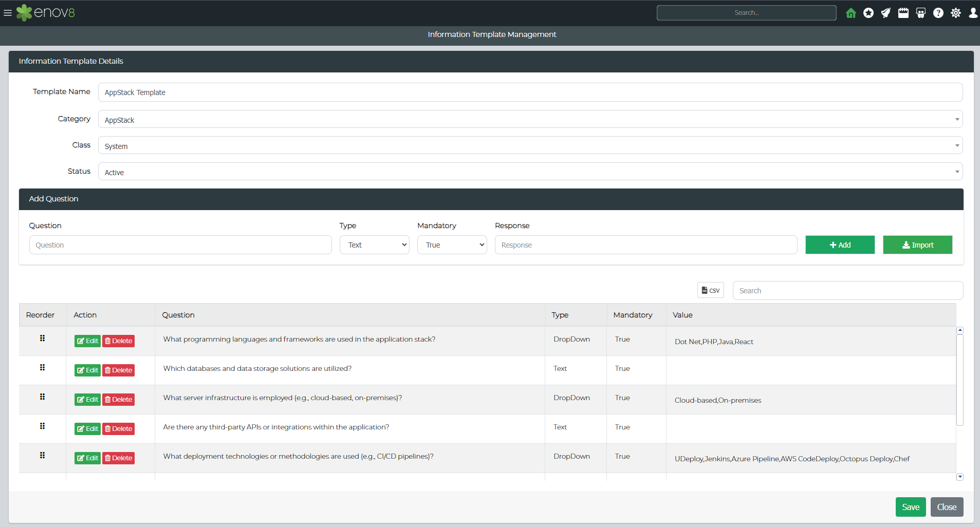Viewport: 980px width, 527px height.
Task: Open the help question mark icon
Action: tap(938, 13)
